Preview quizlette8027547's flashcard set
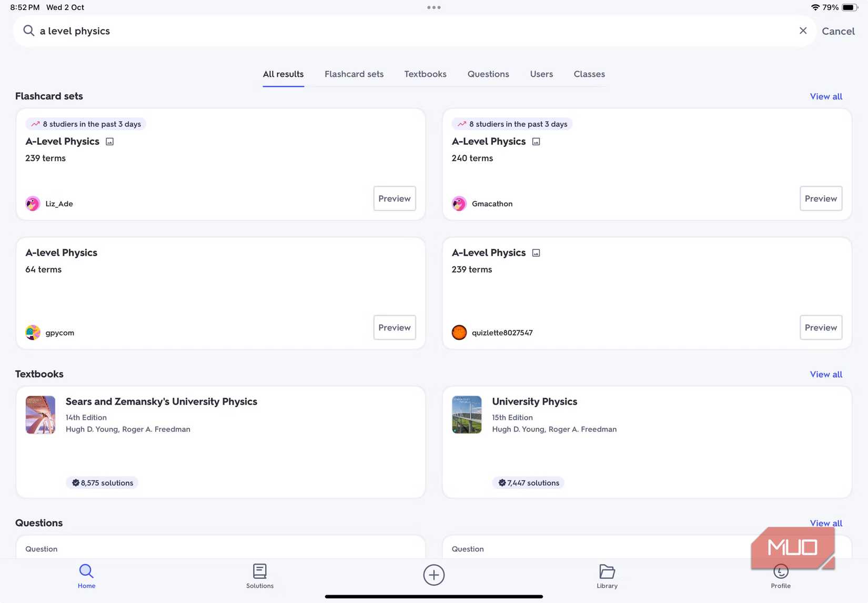This screenshot has height=603, width=868. pyautogui.click(x=821, y=327)
